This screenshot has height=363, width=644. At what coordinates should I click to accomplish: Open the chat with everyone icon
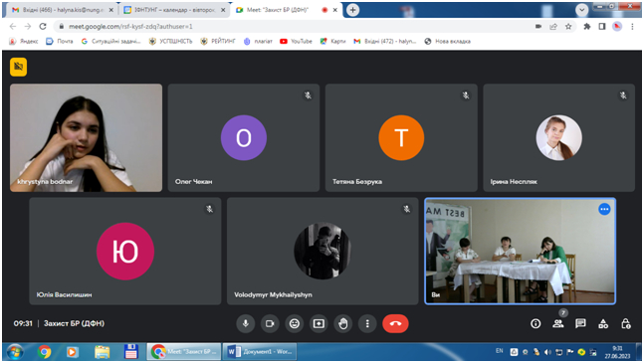(x=580, y=323)
